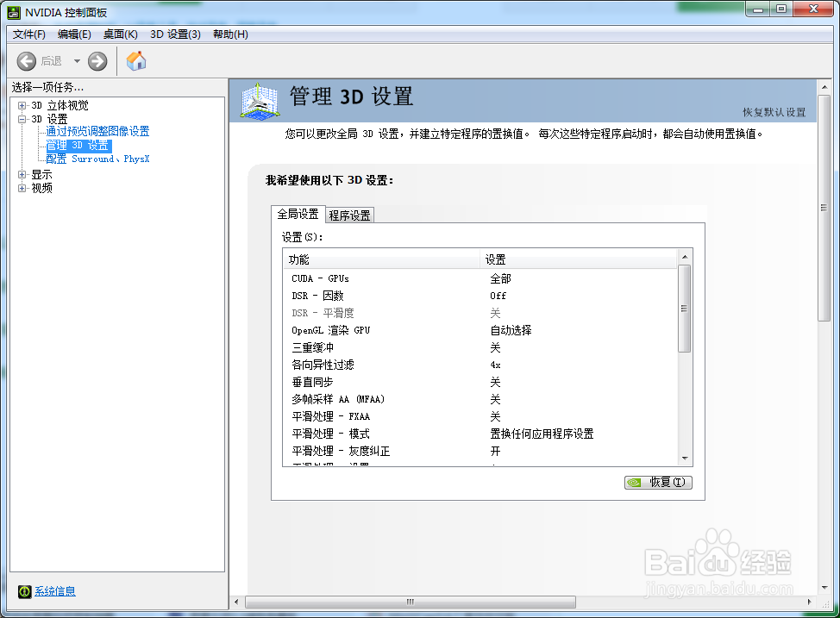Expand the 显示 tree node
This screenshot has height=618, width=840.
pyautogui.click(x=22, y=175)
